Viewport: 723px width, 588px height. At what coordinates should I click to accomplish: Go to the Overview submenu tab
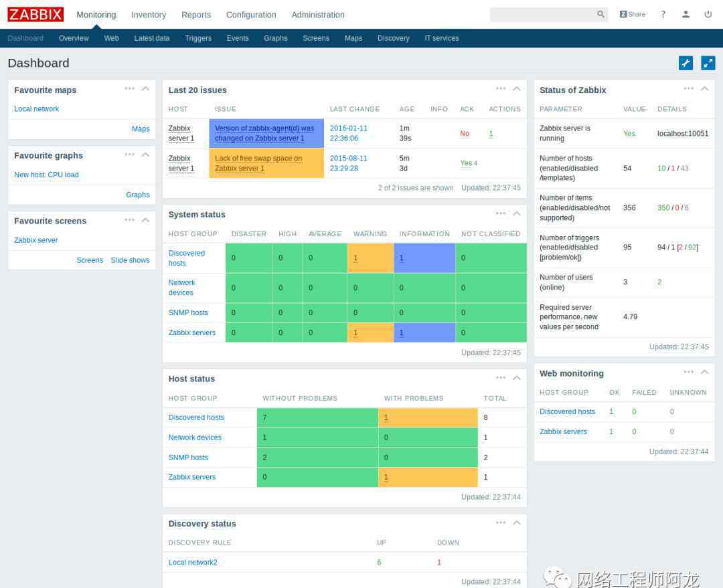(74, 38)
